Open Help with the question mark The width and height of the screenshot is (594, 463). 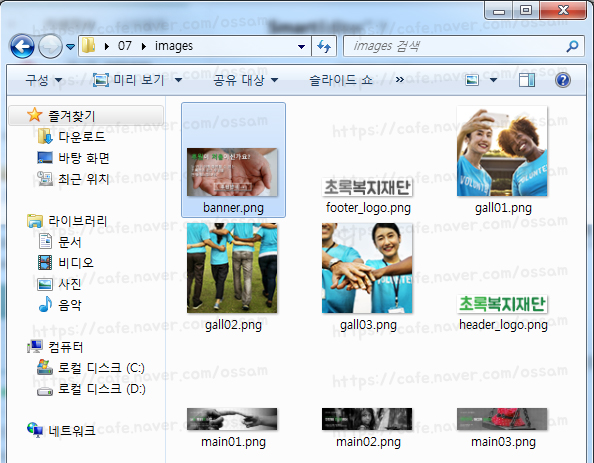(x=563, y=80)
